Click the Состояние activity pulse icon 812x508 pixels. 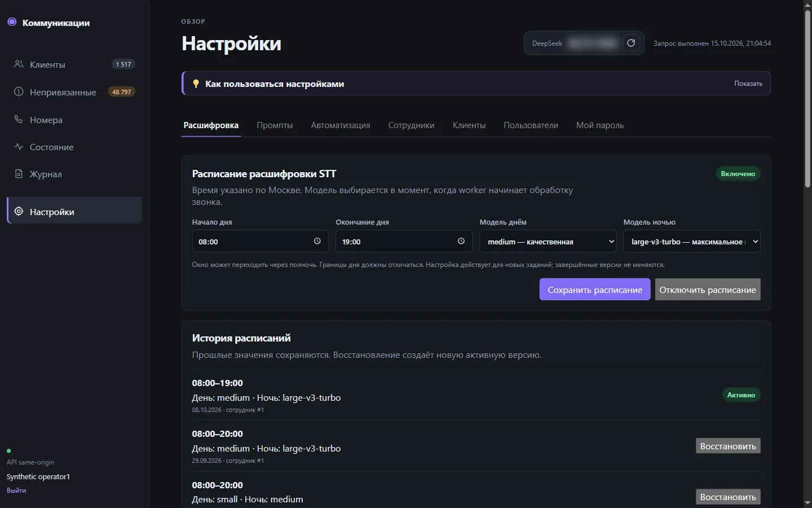coord(19,146)
